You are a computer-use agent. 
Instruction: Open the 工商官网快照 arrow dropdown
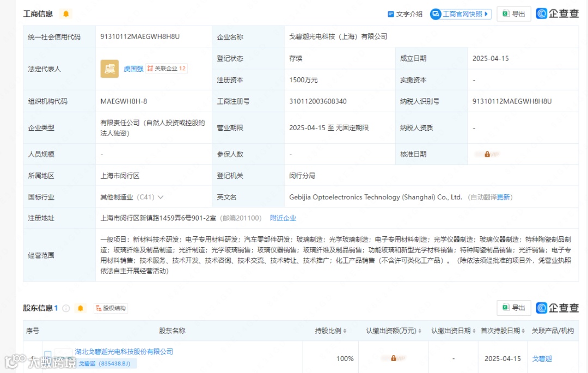tap(486, 14)
